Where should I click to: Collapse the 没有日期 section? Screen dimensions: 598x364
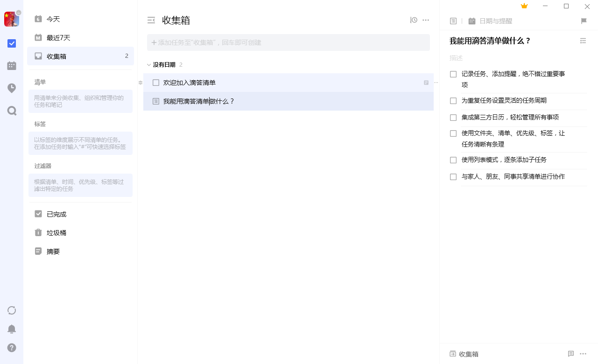click(149, 65)
